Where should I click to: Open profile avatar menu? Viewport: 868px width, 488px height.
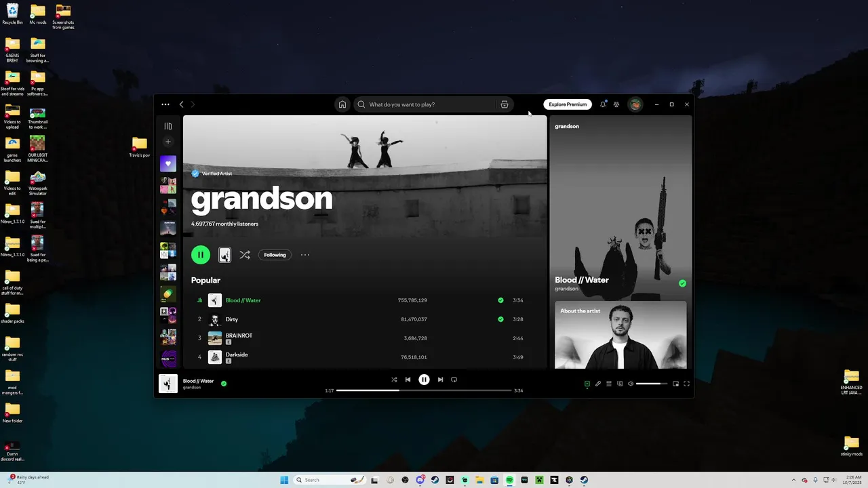tap(635, 104)
